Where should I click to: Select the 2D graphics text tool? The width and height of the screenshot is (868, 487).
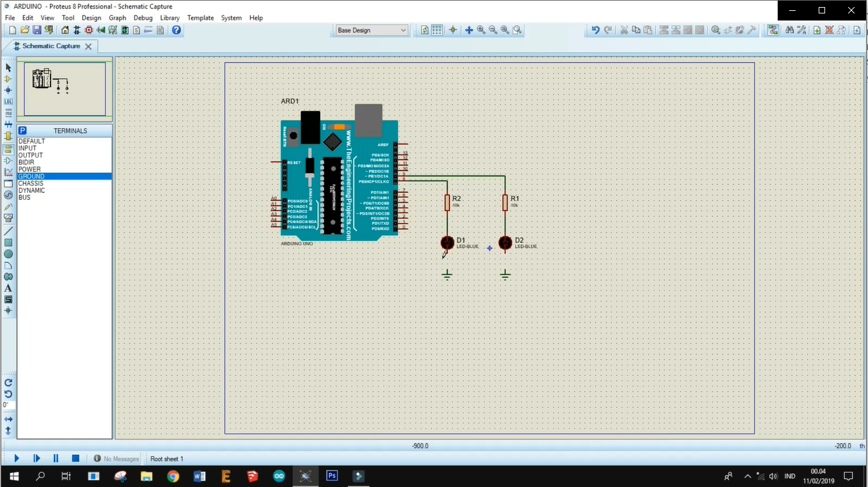pos(8,289)
